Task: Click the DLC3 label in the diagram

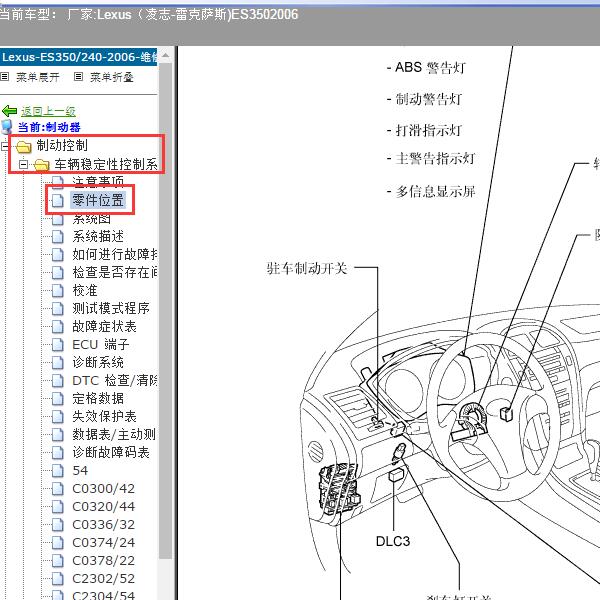Action: (x=393, y=541)
